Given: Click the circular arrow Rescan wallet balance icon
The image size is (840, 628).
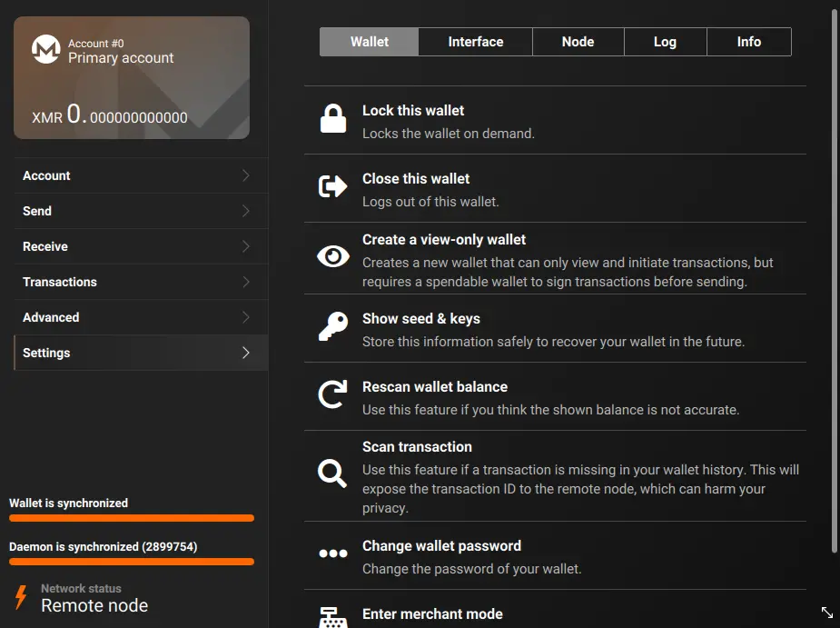Looking at the screenshot, I should pos(333,395).
